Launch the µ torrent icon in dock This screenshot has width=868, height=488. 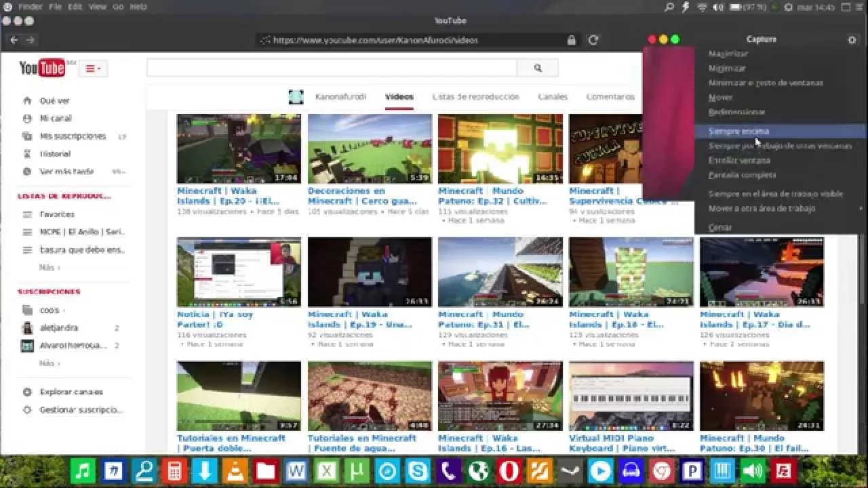(x=357, y=470)
